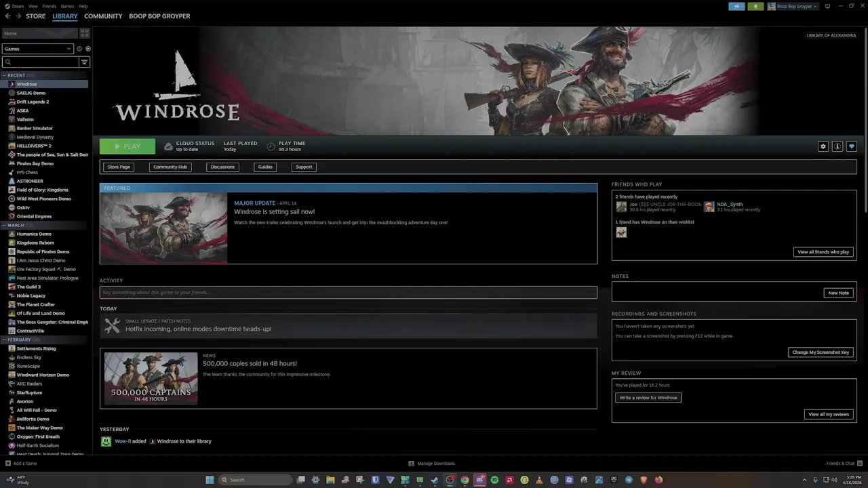868x488 pixels.
Task: Open the Help menu
Action: (83, 6)
